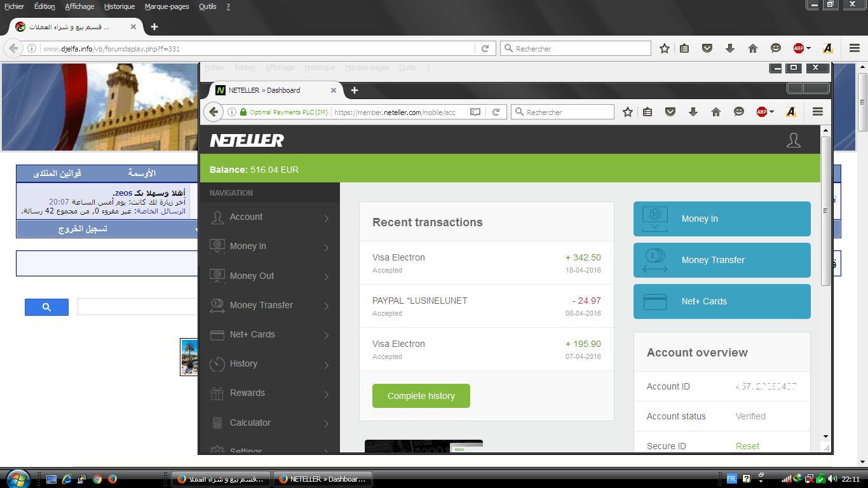Open Outils menu in djelfa window

[x=208, y=6]
